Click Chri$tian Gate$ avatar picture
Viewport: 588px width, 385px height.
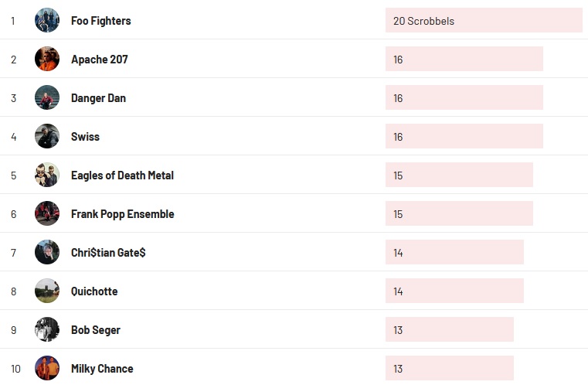point(47,253)
